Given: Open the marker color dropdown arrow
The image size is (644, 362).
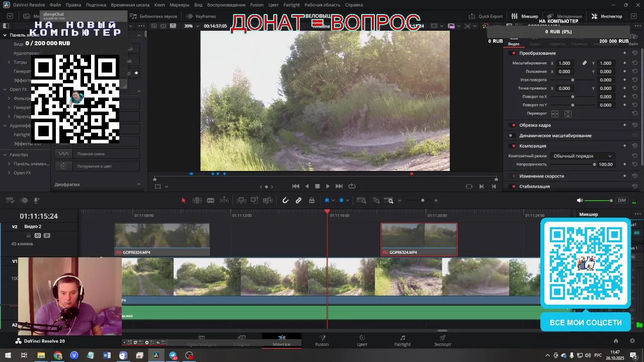Looking at the screenshot, I should coord(347,201).
